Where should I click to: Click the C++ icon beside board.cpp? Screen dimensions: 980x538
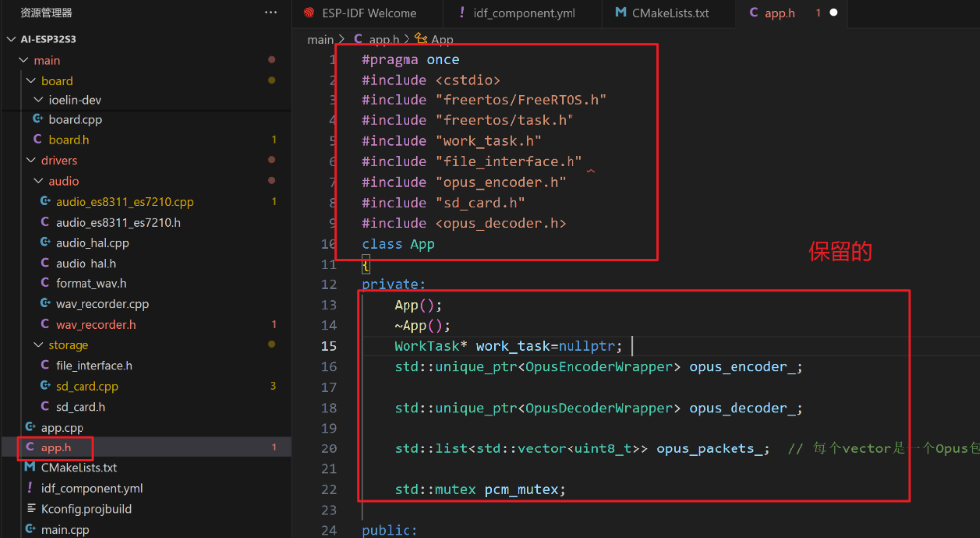click(x=38, y=119)
